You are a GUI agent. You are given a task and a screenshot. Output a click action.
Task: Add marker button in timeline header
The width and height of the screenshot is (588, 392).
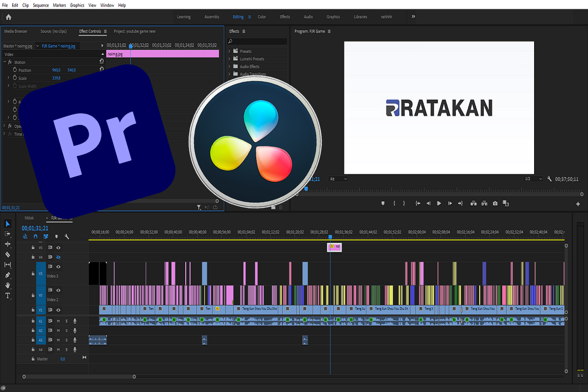pos(56,236)
